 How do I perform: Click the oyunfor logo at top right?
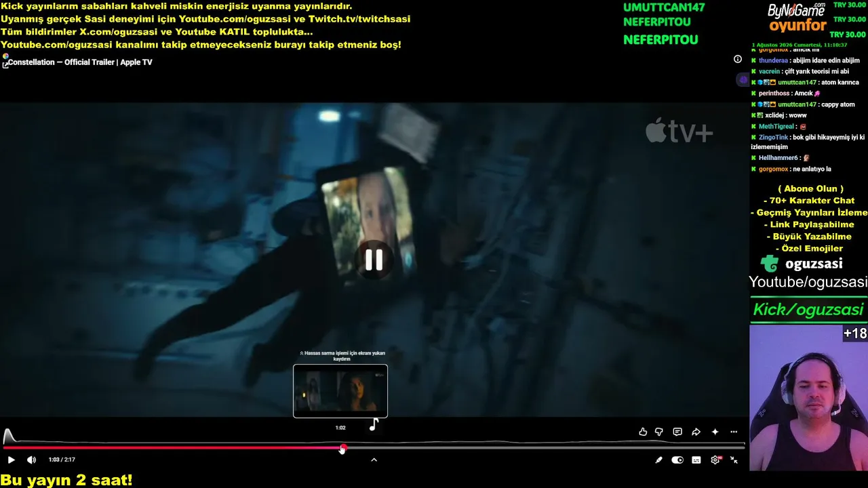point(797,26)
